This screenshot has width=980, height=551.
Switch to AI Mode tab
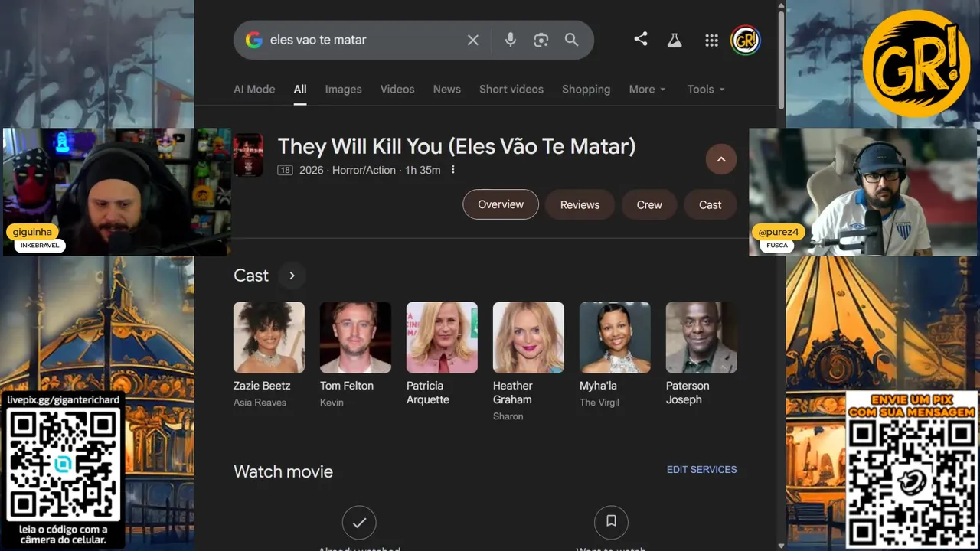[x=254, y=89]
